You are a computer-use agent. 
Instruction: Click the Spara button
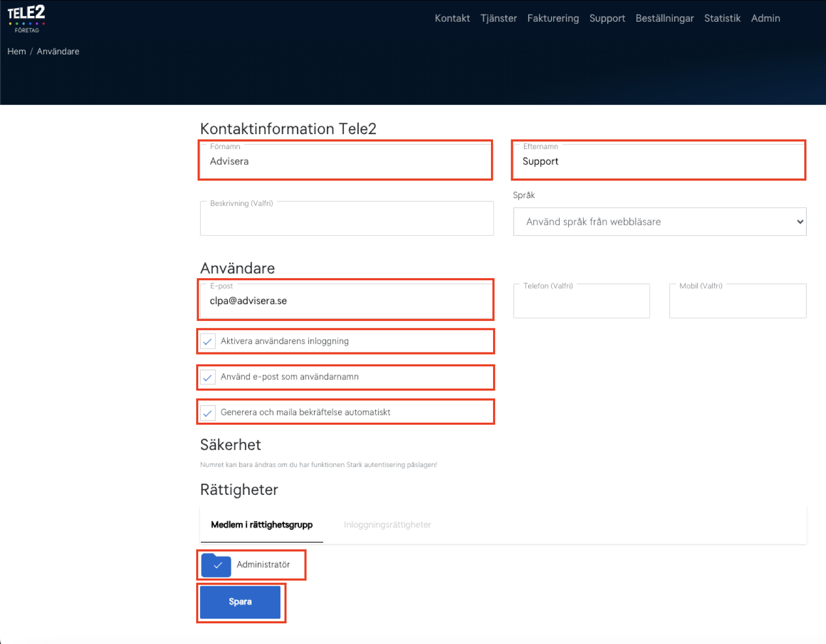pos(241,602)
